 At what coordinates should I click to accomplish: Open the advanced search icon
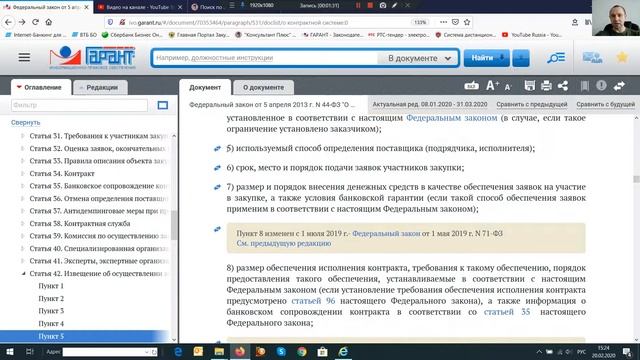(556, 58)
